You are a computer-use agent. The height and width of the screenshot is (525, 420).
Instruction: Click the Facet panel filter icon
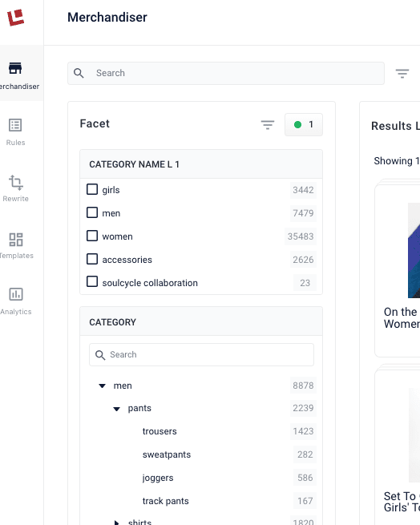[x=268, y=125]
